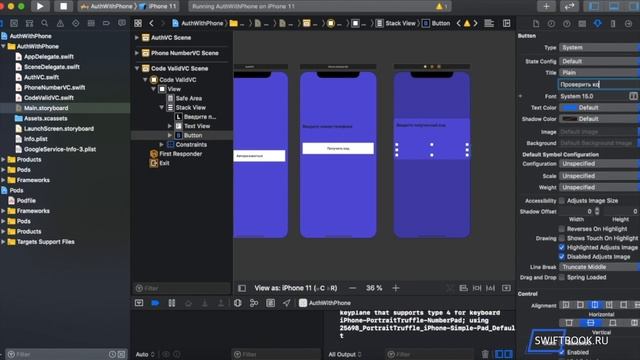Viewport: 640px width, 360px height.
Task: Open the Align constraints tool
Action: [x=463, y=288]
